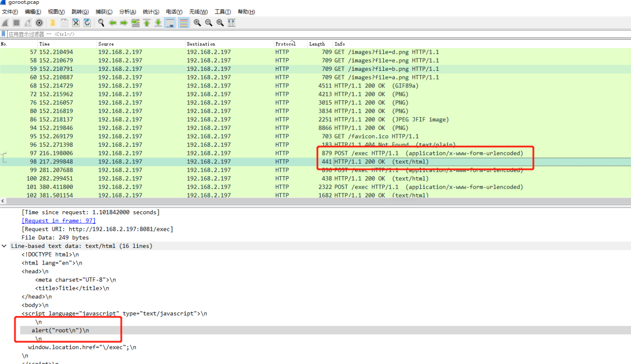Sort packets by the Info column
This screenshot has width=631, height=364.
[x=482, y=44]
